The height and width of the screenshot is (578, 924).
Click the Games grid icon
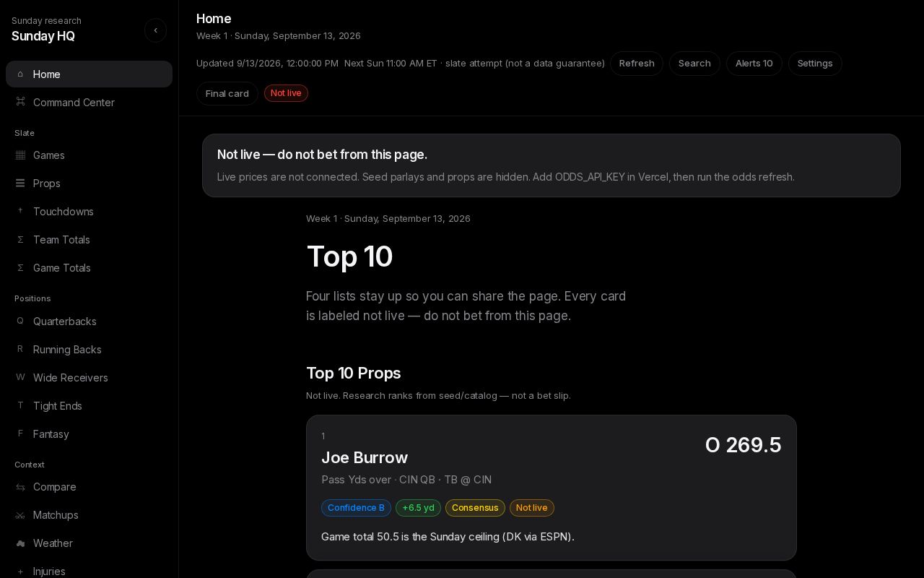tap(20, 155)
